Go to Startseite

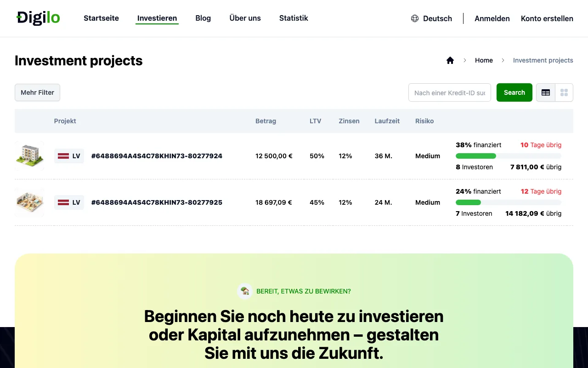click(x=101, y=18)
